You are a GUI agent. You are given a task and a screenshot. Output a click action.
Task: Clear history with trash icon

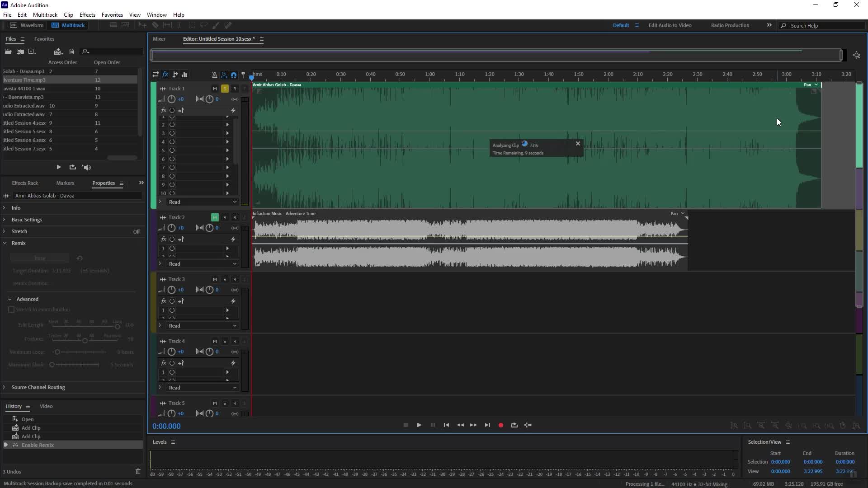(138, 471)
